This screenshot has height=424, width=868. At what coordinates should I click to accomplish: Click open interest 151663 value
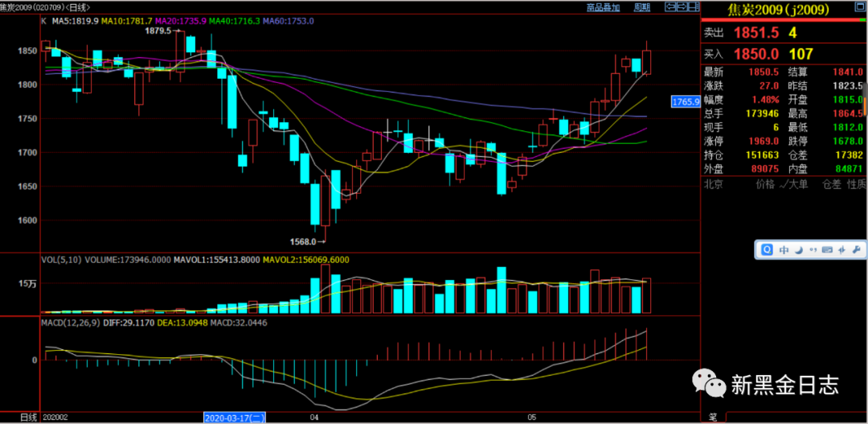point(762,154)
